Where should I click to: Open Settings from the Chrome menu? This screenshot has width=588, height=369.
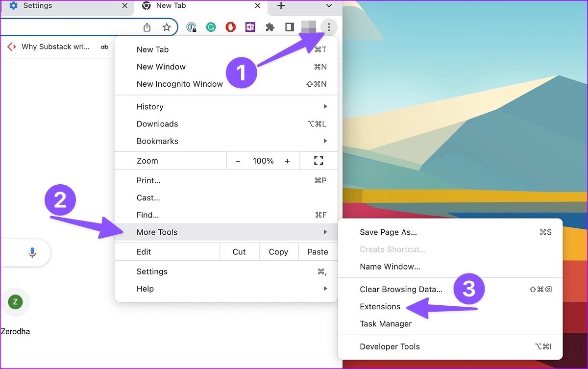[226, 271]
